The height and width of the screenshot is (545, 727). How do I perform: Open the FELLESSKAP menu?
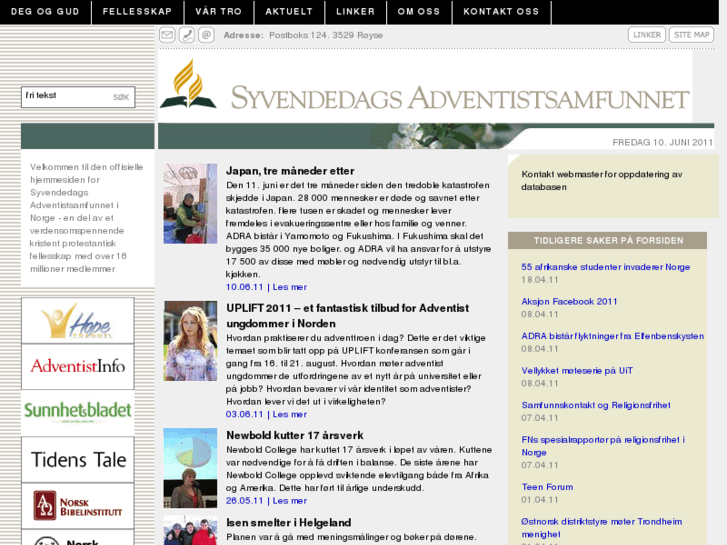(137, 12)
